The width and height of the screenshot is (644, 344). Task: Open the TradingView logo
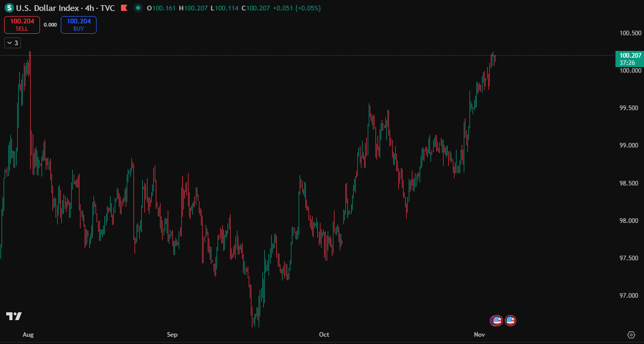pyautogui.click(x=14, y=316)
